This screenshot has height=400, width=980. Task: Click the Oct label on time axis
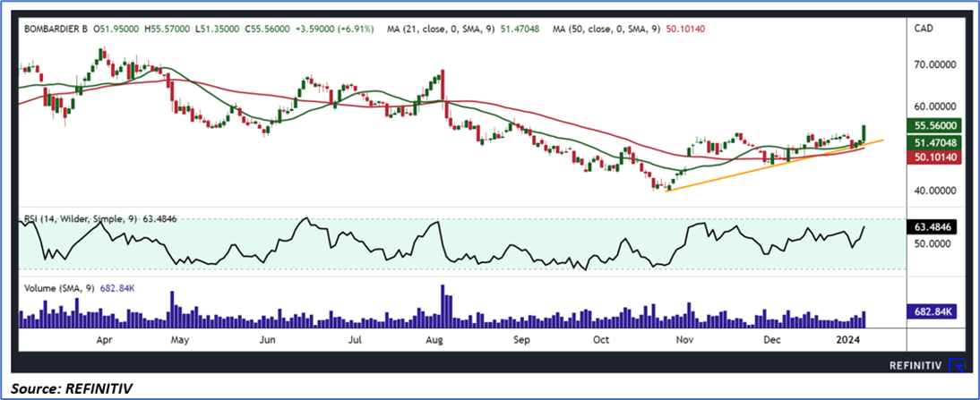tap(601, 341)
